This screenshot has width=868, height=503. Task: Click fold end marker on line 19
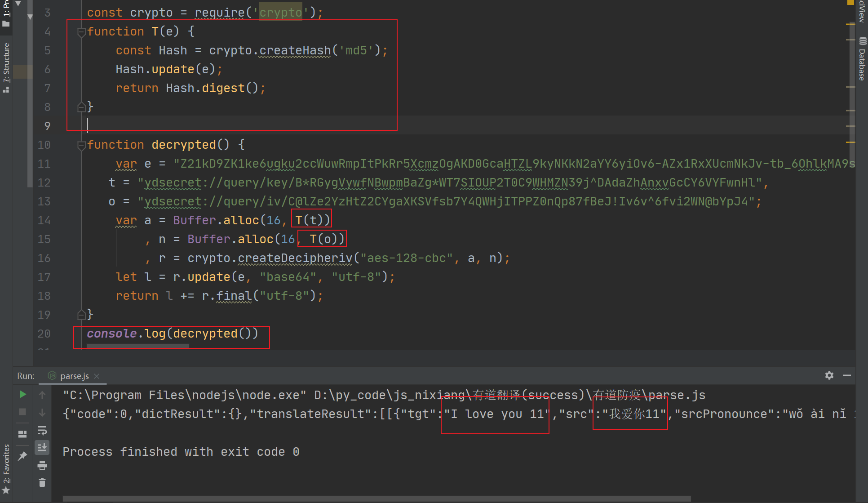click(81, 315)
